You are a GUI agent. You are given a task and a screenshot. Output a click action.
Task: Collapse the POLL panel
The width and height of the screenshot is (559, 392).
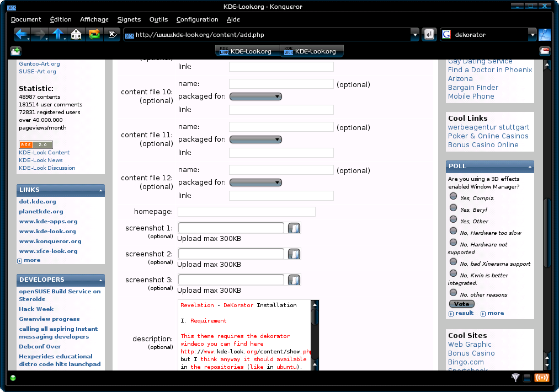(x=530, y=167)
